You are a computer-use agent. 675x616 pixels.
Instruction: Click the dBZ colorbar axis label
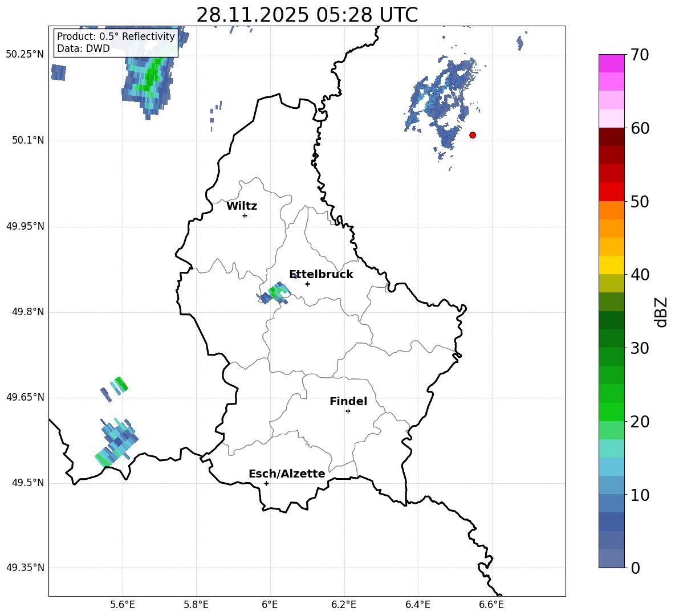pyautogui.click(x=662, y=312)
